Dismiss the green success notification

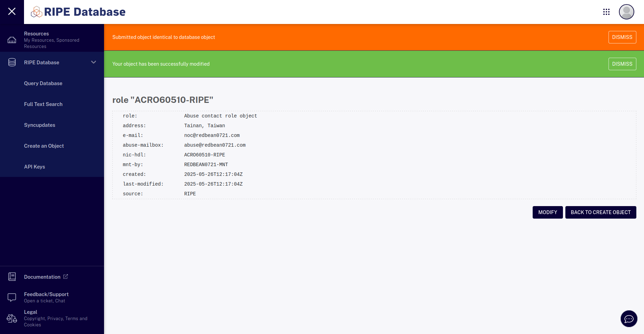[x=622, y=64]
